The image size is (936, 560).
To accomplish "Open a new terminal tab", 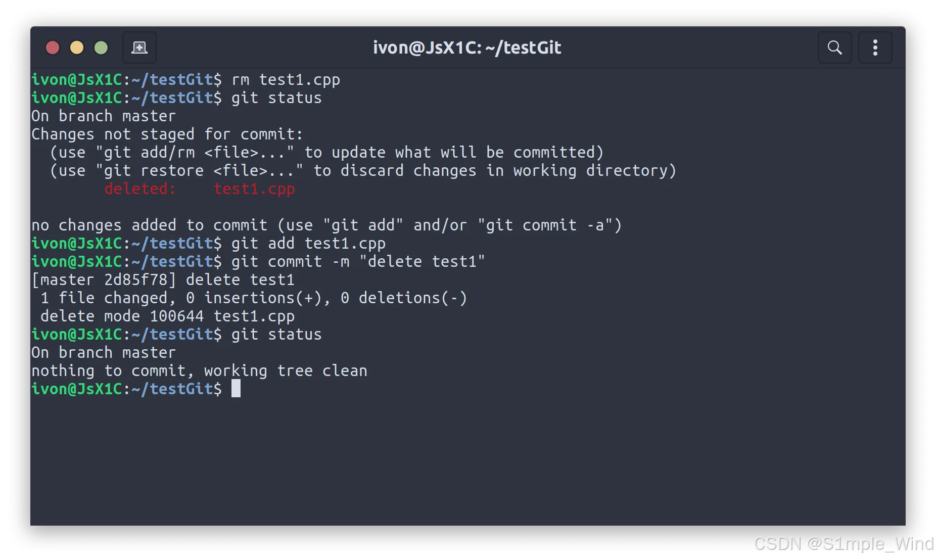I will click(139, 48).
